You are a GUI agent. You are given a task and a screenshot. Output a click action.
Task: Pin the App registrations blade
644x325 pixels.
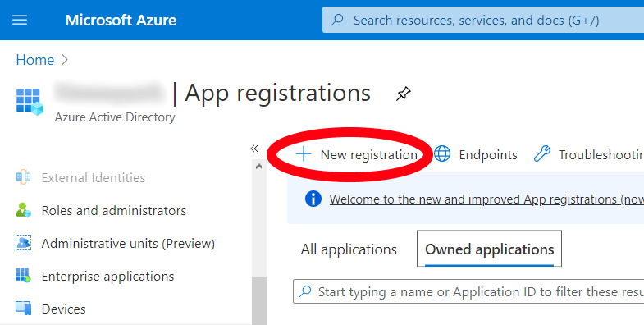click(x=403, y=94)
